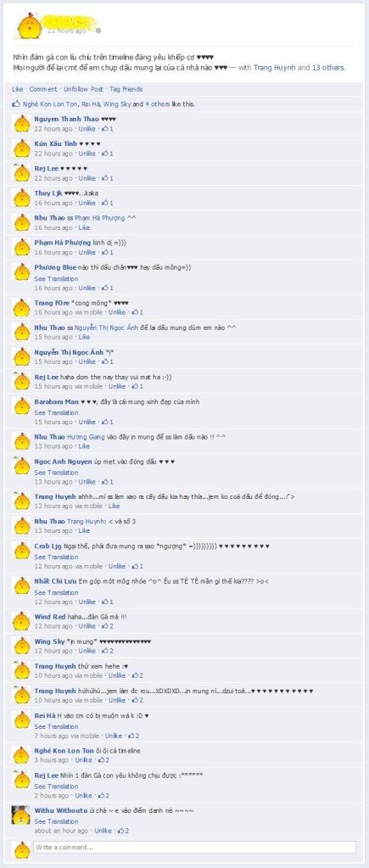Select Tag Friends under the post
This screenshot has width=369, height=868.
pyautogui.click(x=126, y=89)
